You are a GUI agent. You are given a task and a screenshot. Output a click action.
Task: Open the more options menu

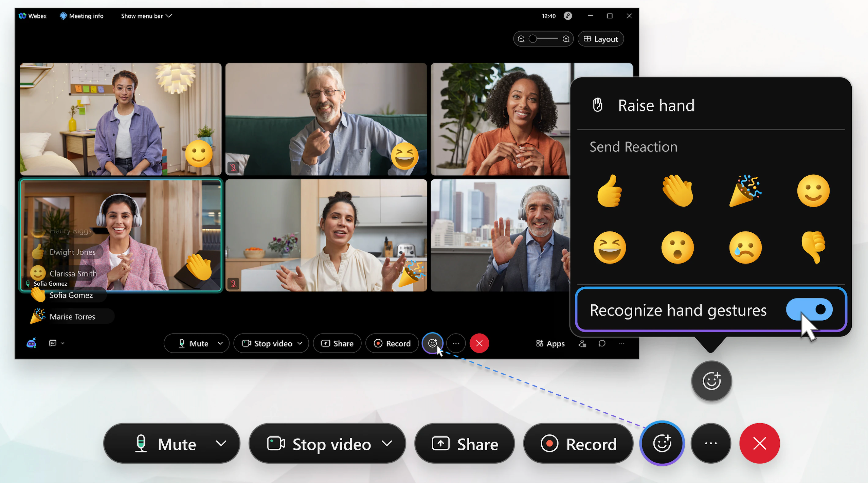click(x=457, y=343)
